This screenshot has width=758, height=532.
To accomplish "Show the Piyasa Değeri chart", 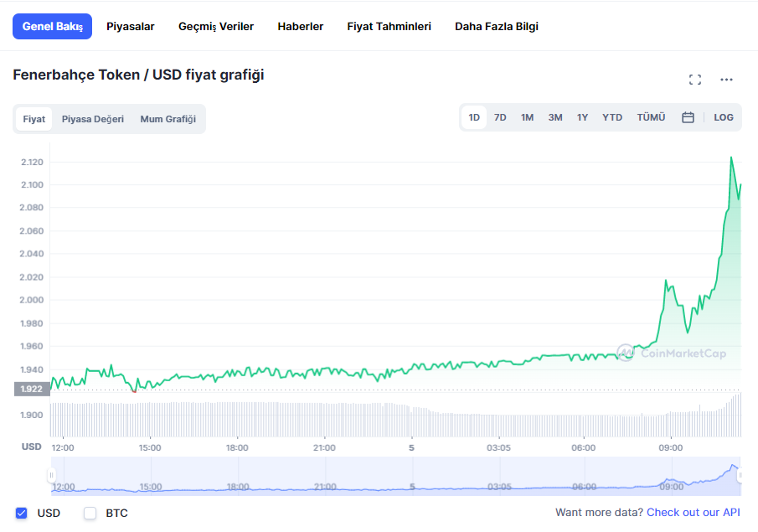I will [x=93, y=119].
